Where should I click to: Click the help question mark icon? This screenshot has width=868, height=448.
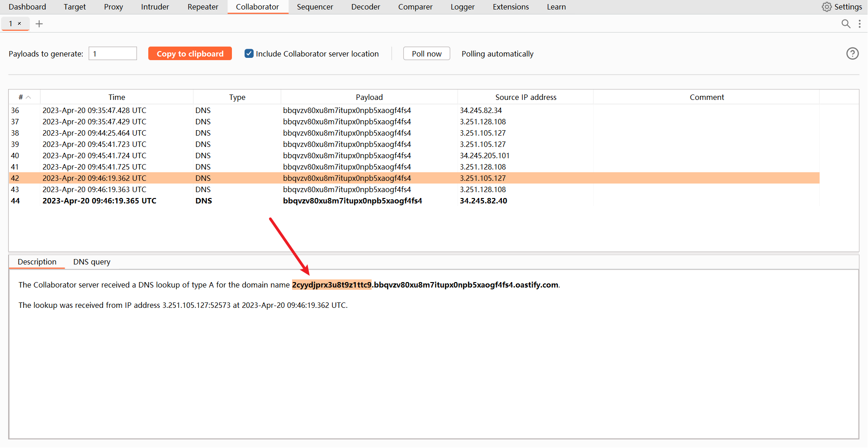click(852, 54)
